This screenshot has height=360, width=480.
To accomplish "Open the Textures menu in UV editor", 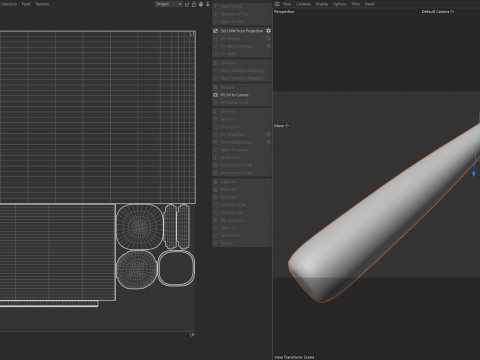I will coord(42,4).
